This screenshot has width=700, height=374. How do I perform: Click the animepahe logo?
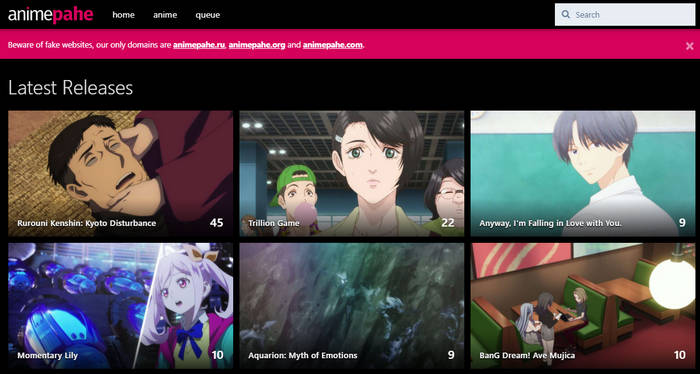point(50,15)
